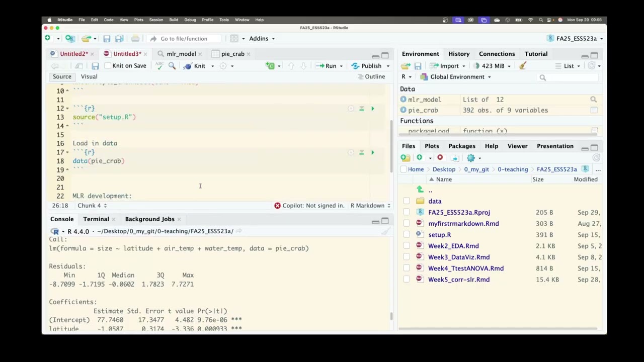Select checkbox for Week4_TtestANOVA.Rmd
644x362 pixels.
407,268
